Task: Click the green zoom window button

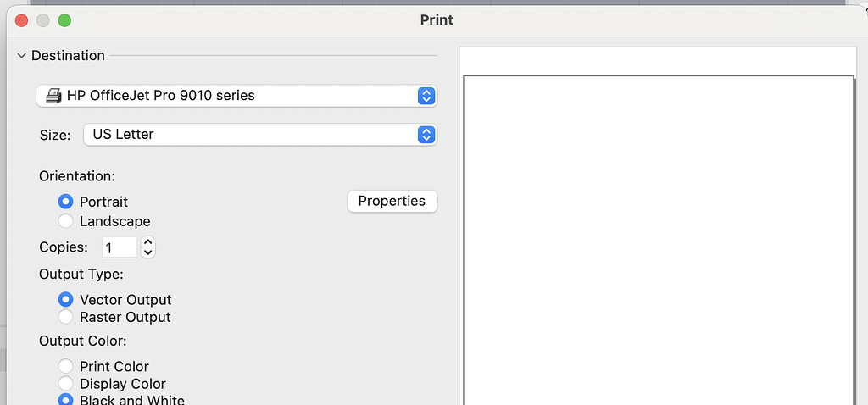Action: (64, 20)
